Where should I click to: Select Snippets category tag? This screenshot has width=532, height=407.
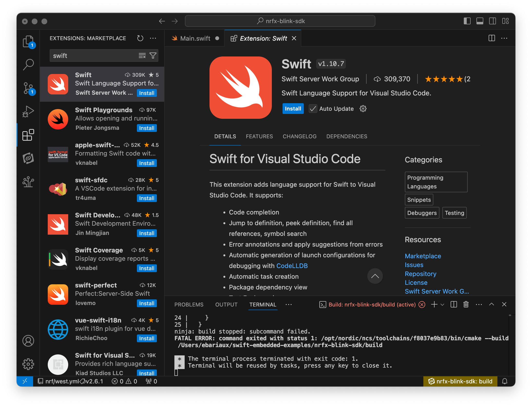pyautogui.click(x=419, y=200)
